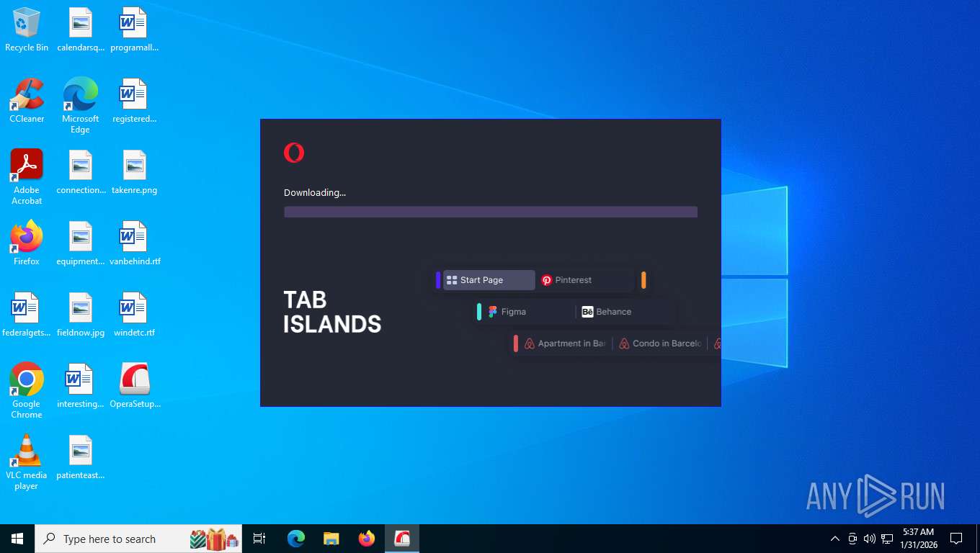Open Task View on the taskbar
This screenshot has height=553, width=980.
259,539
